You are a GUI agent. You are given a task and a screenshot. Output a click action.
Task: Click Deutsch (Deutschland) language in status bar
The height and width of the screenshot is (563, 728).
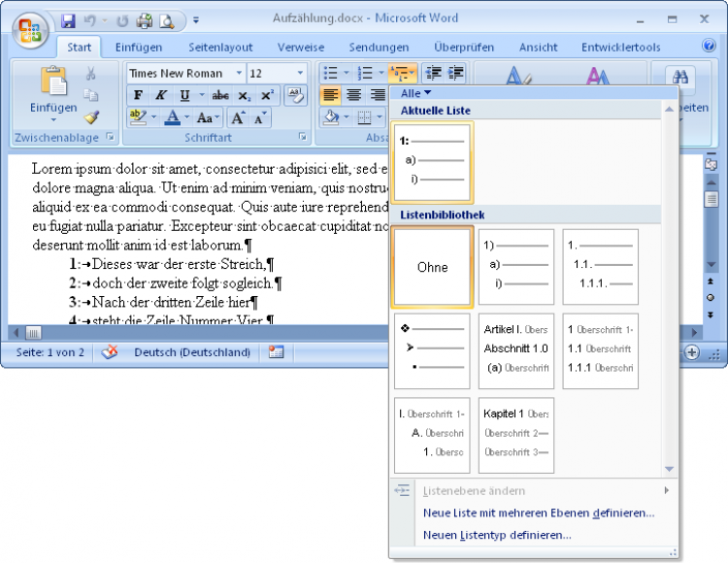[191, 352]
